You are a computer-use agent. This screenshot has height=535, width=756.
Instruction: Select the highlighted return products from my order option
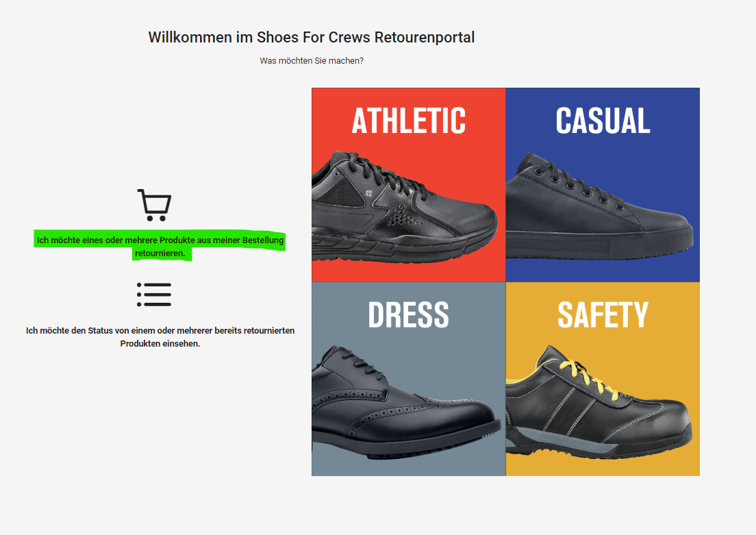tap(160, 247)
